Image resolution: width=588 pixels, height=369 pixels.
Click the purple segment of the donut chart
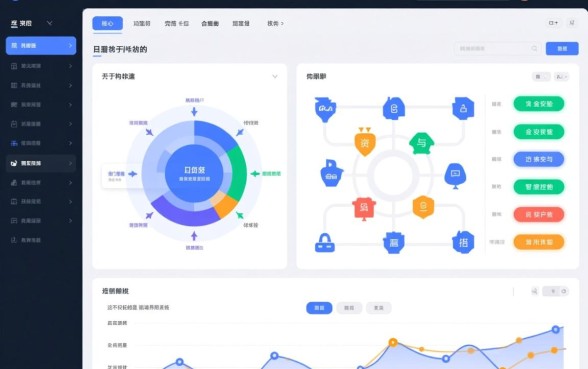pyautogui.click(x=184, y=213)
